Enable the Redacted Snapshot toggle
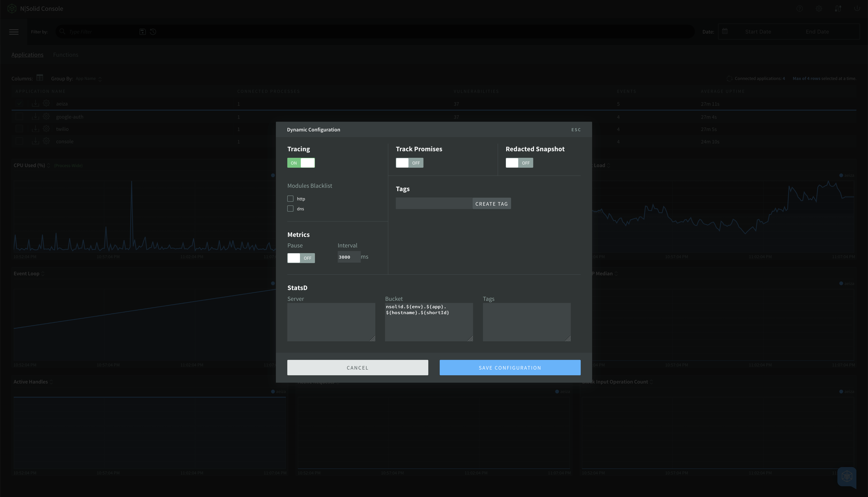 [519, 163]
